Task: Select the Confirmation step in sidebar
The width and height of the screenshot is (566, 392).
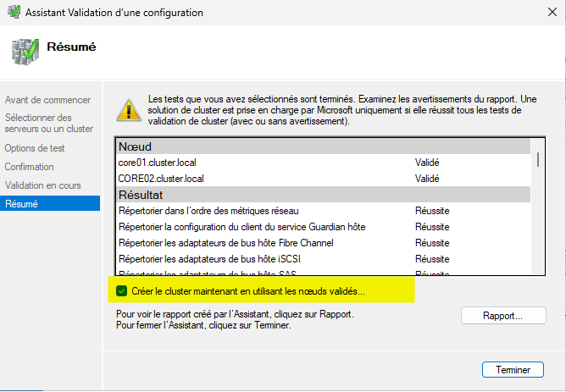Action: click(x=29, y=167)
